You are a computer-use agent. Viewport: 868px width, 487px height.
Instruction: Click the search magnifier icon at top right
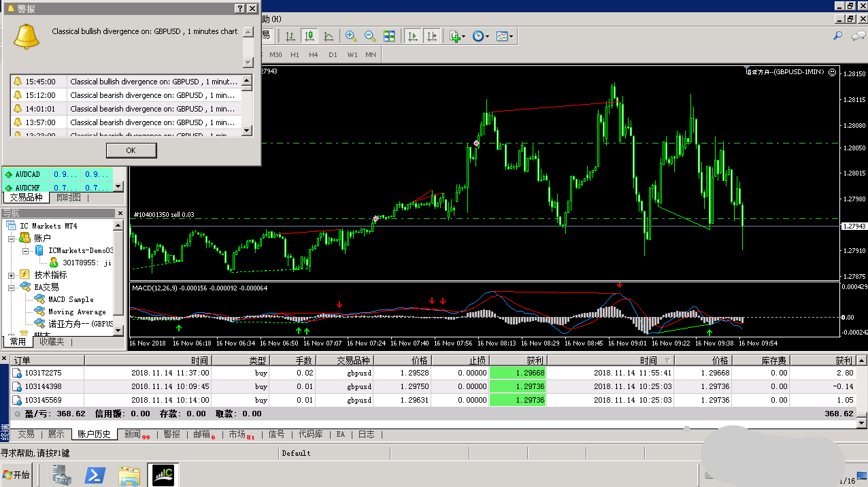(x=838, y=35)
